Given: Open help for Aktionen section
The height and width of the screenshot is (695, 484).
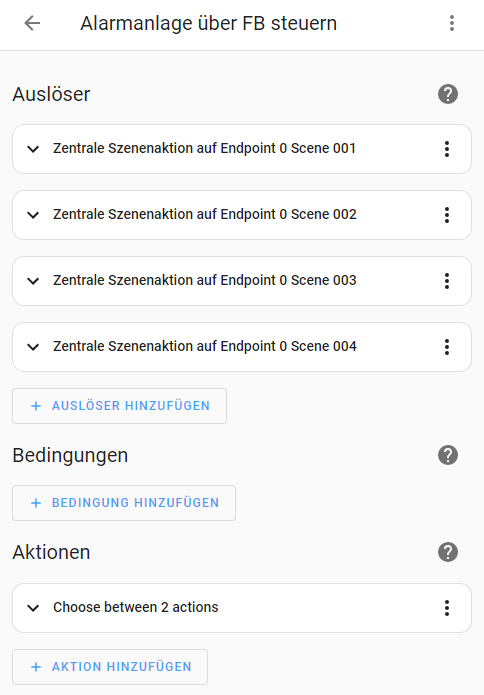Looking at the screenshot, I should [448, 552].
